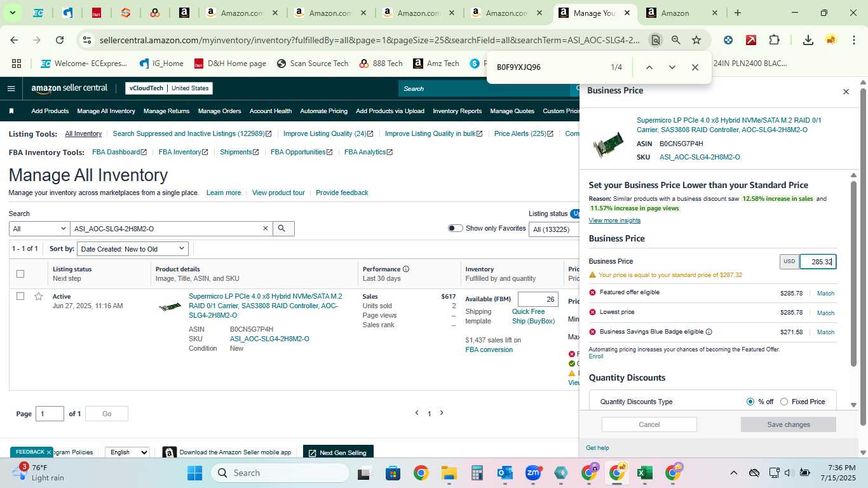Open Search Suppressed and Inactive Listings link
Screen dimensions: 868x488
[x=192, y=134]
